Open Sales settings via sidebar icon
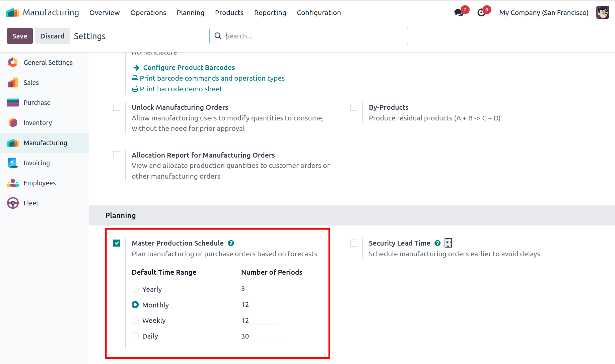The width and height of the screenshot is (615, 364). click(x=12, y=82)
